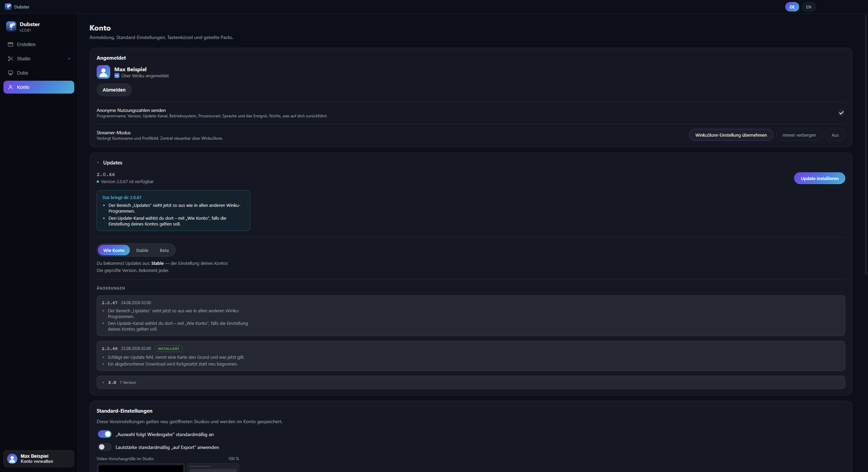Click the '100 %' preview size value
The image size is (868, 472).
[x=234, y=459]
